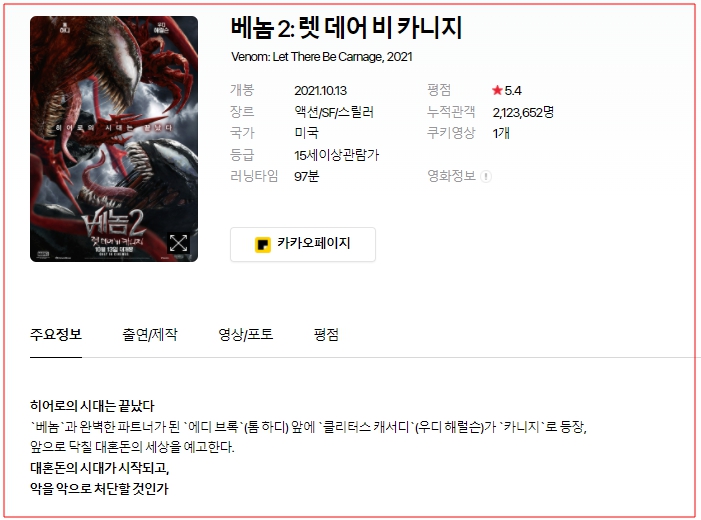Open the 영상/포토 tab

click(x=245, y=334)
